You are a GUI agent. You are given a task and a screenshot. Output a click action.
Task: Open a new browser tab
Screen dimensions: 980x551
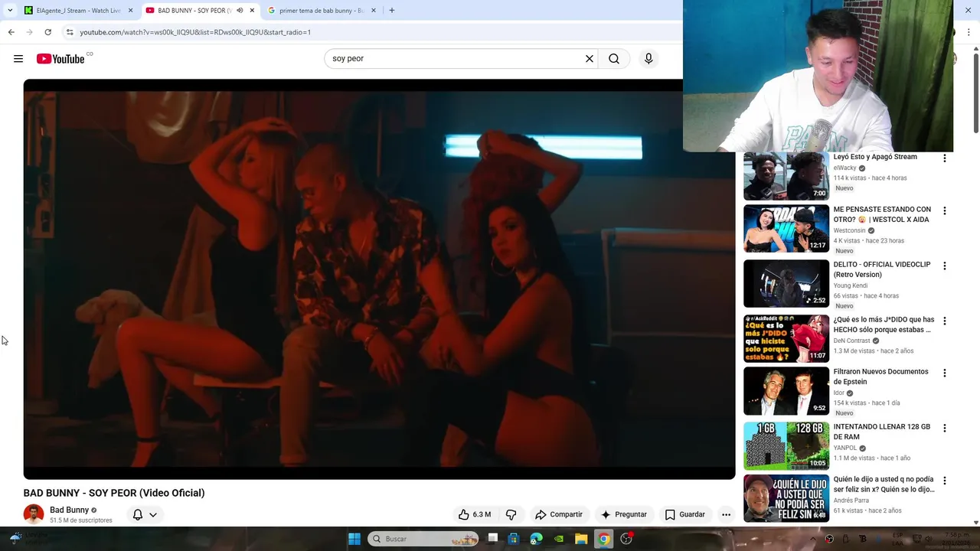[392, 11]
